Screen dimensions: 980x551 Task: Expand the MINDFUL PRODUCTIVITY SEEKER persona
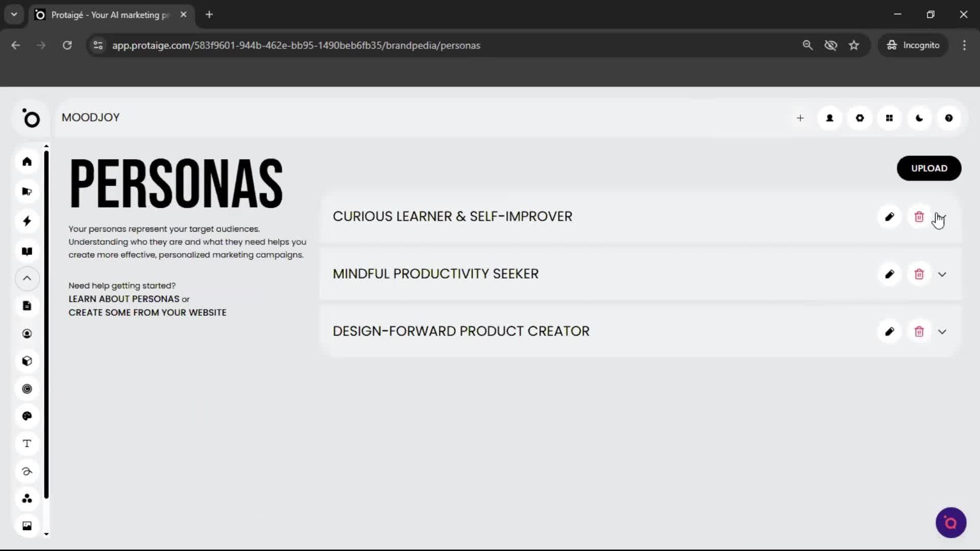click(942, 274)
